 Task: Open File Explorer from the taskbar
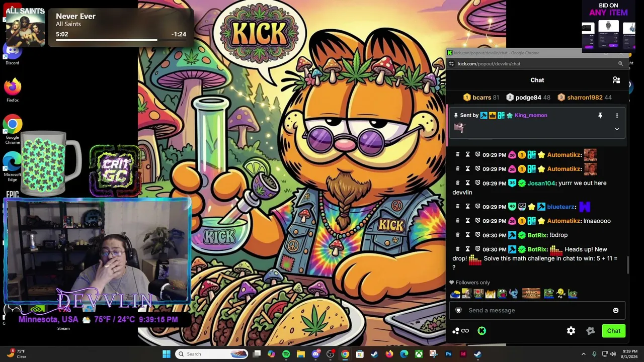(x=301, y=354)
